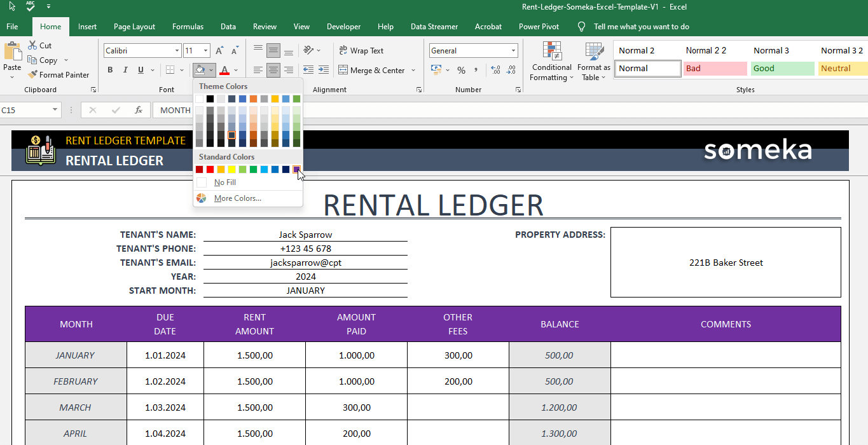The image size is (868, 445).
Task: Switch to the Data Streamer tab
Action: [x=434, y=27]
